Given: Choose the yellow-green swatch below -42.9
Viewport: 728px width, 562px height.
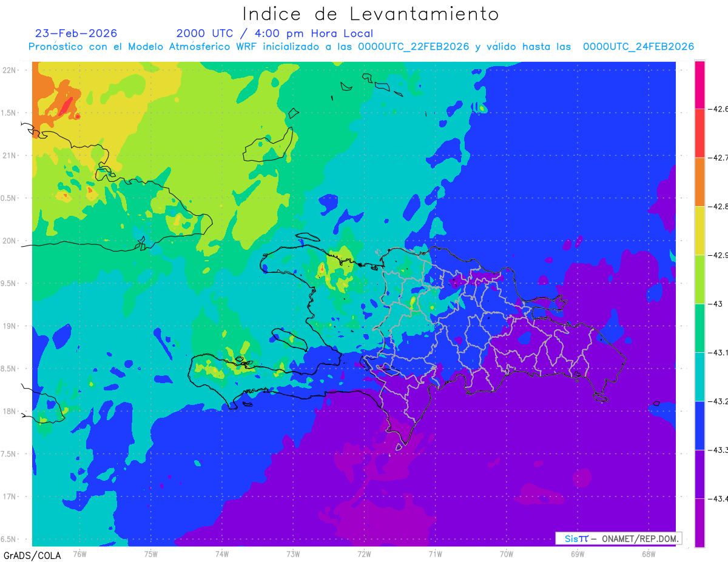Looking at the screenshot, I should point(699,279).
